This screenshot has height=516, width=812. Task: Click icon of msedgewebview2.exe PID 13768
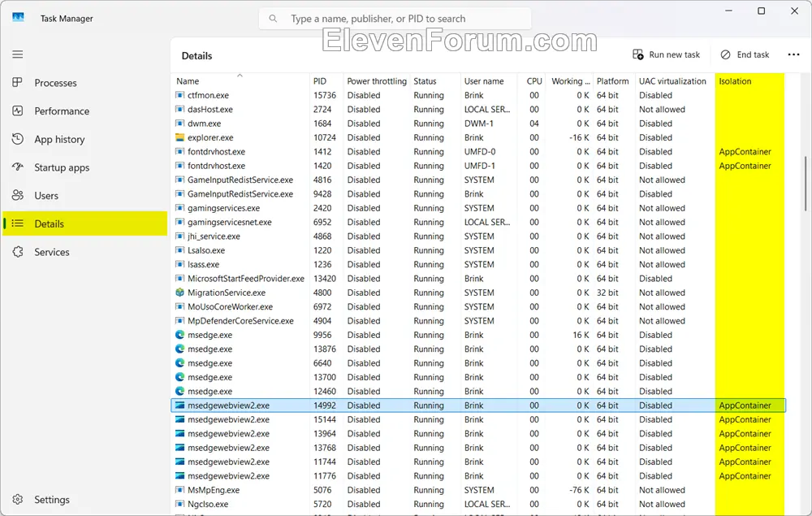[x=179, y=447]
